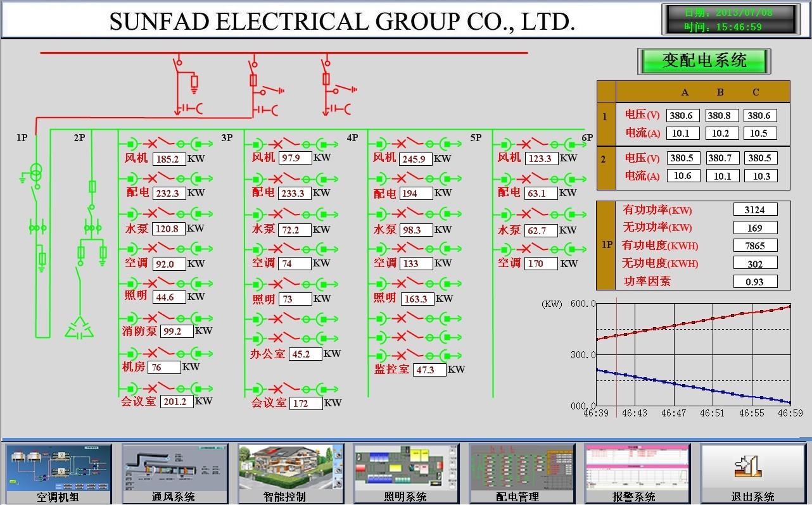This screenshot has height=505, width=812.
Task: Select the 消防泵 value 99.2
Action: (177, 331)
